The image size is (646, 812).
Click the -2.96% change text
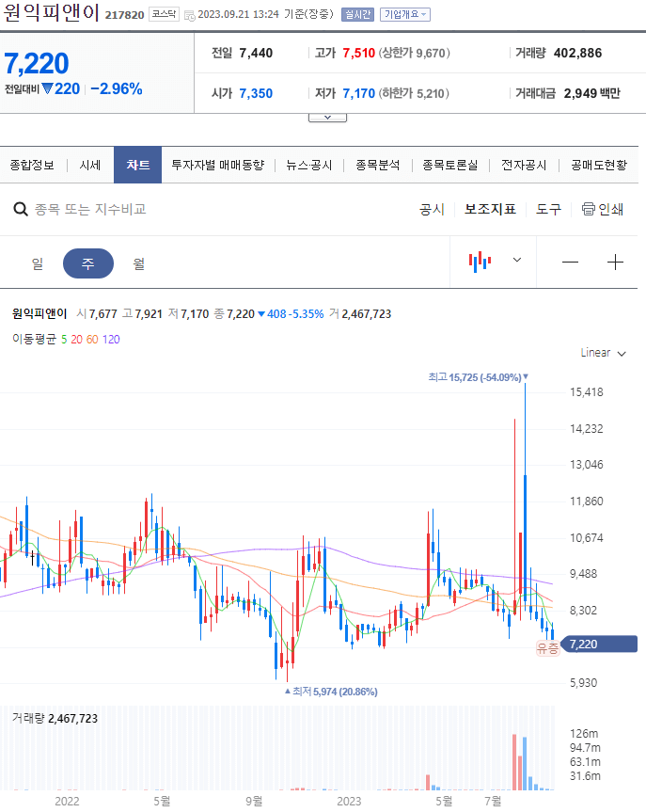117,88
